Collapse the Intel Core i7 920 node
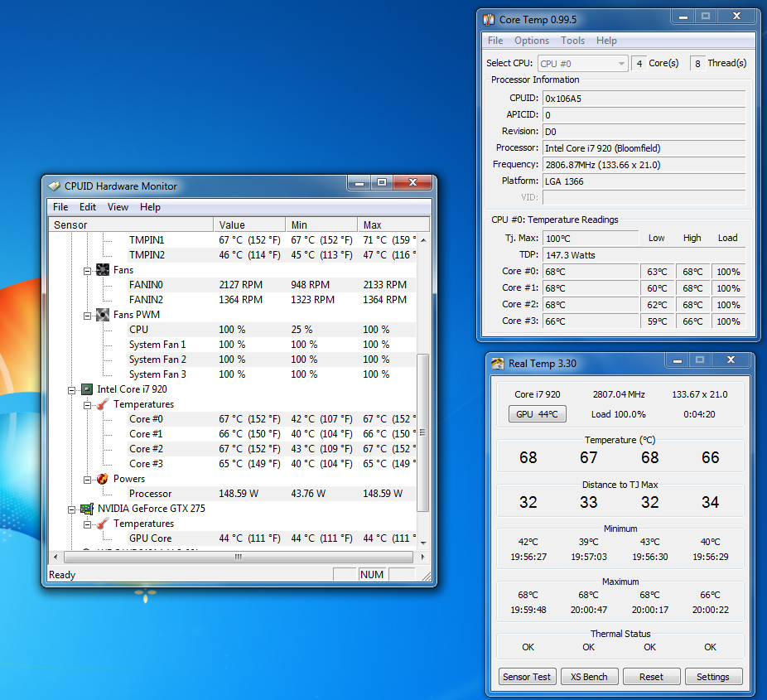Screen dimensions: 767x700 pos(71,390)
